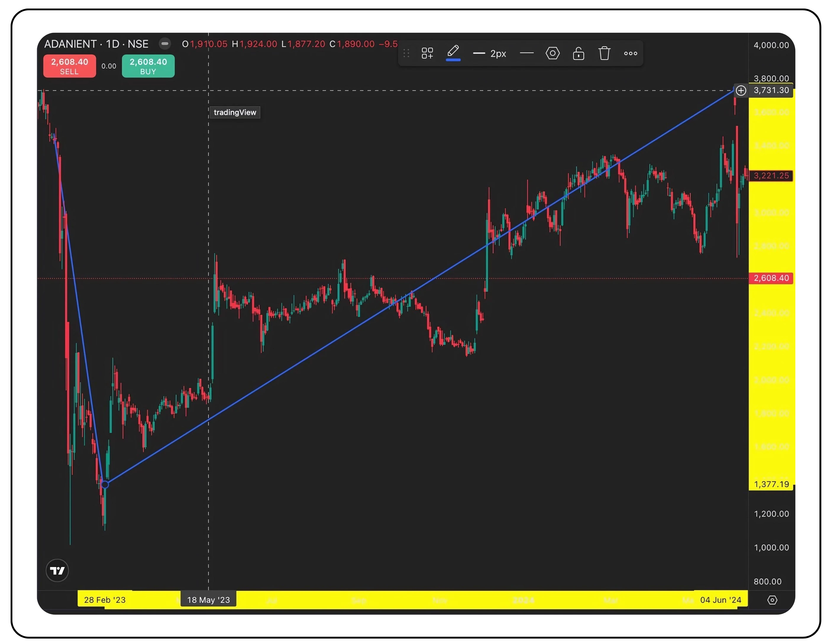Click the ADANIENT symbol title
This screenshot has height=644, width=832.
coord(70,44)
